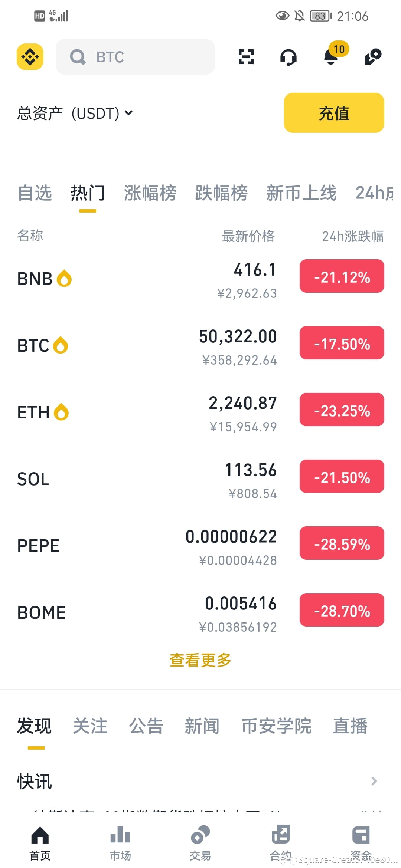Expand the 快讯 news section arrow
Screen dimensions: 401x868
point(374,781)
